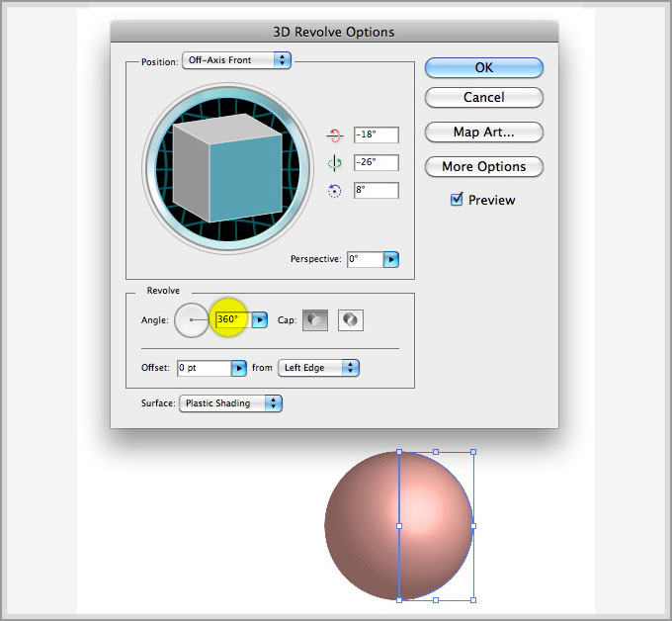Turn cap on for solid appearance

[315, 320]
